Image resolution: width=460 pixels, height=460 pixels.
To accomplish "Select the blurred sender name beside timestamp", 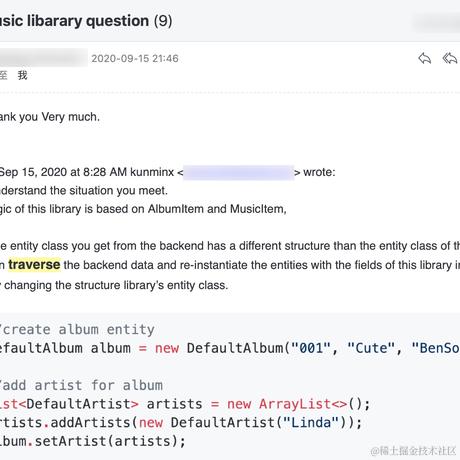I will 43,58.
